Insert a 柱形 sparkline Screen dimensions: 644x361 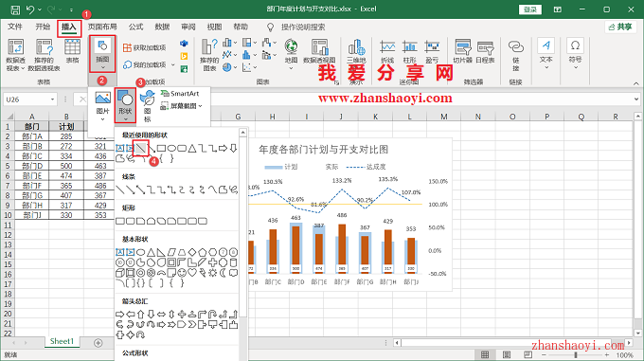click(409, 51)
